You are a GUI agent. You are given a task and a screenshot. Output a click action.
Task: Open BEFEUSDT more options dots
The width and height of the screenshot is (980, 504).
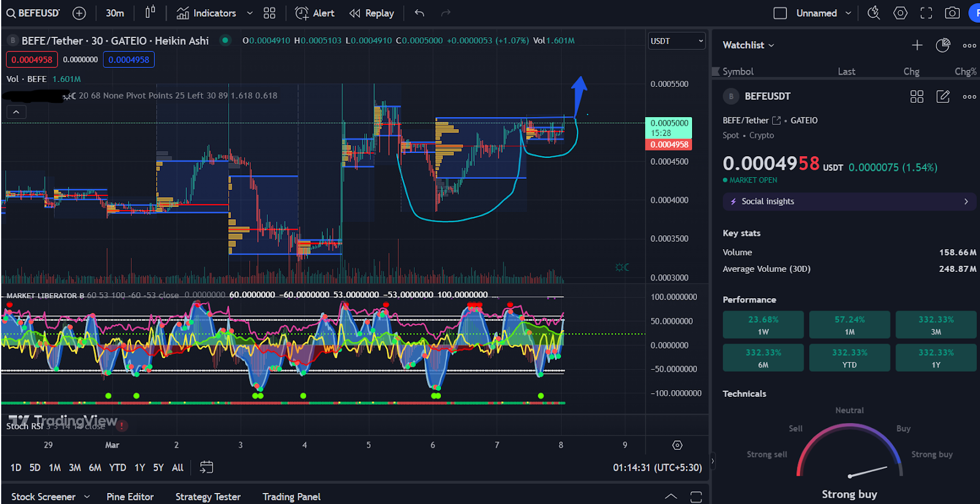pos(970,97)
